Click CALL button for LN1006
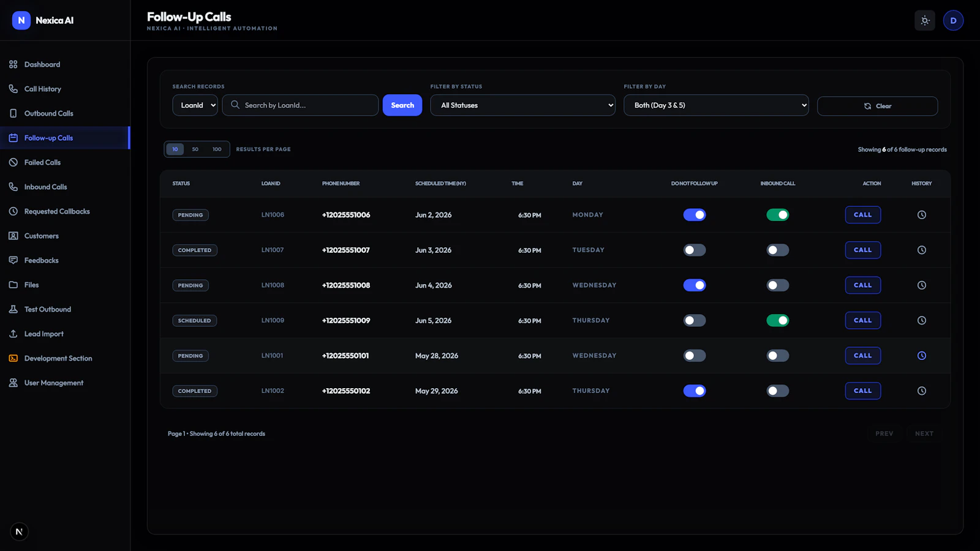This screenshot has width=980, height=551. (x=862, y=215)
